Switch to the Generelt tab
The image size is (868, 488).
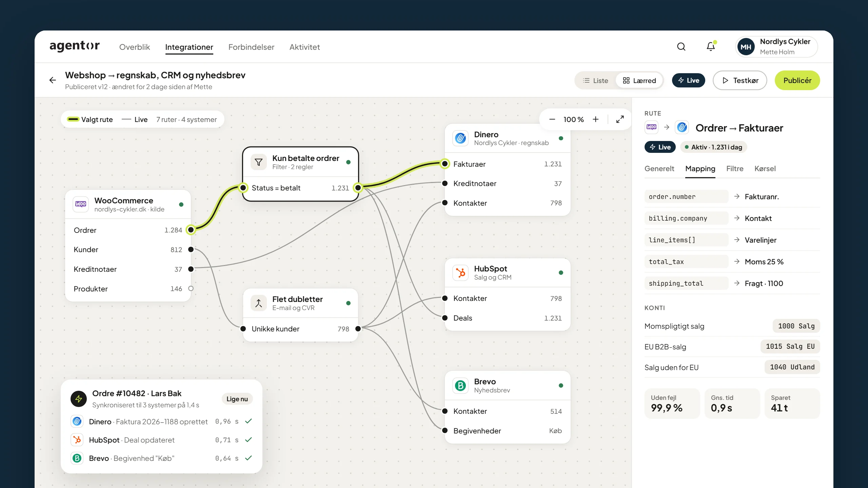point(659,168)
